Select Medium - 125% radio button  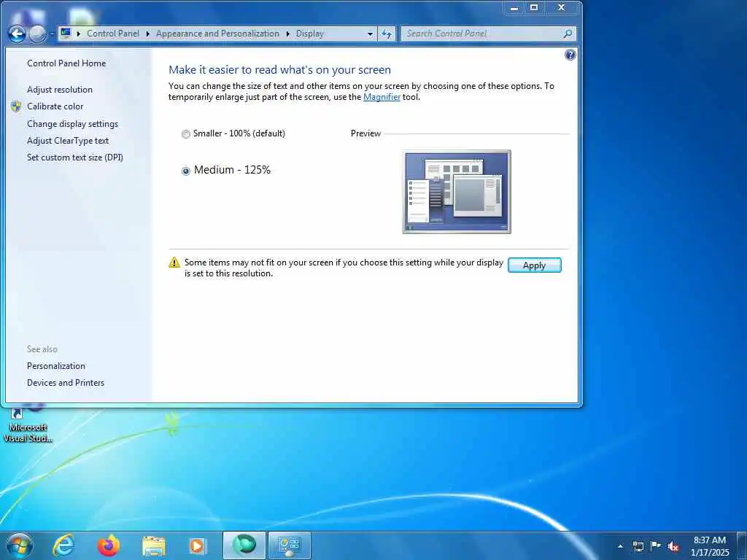tap(186, 171)
